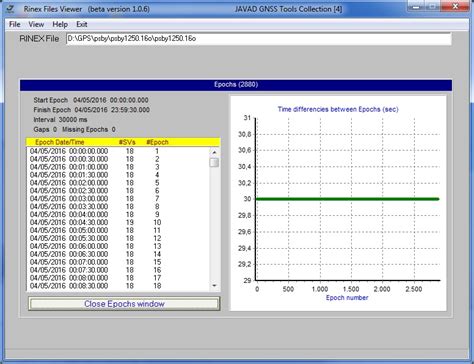This screenshot has height=364, width=474.
Task: Select epoch row 00:04:30.000 with 19 SVs
Action: tap(118, 223)
